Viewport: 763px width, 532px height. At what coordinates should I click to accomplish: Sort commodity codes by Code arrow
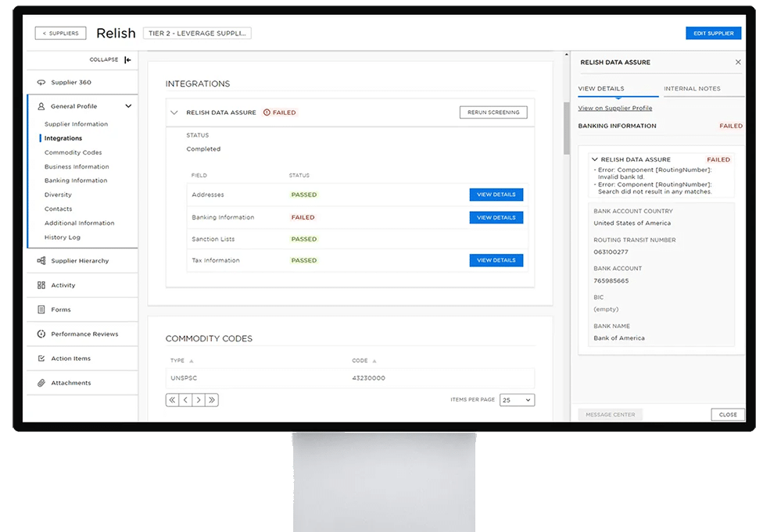click(x=374, y=361)
